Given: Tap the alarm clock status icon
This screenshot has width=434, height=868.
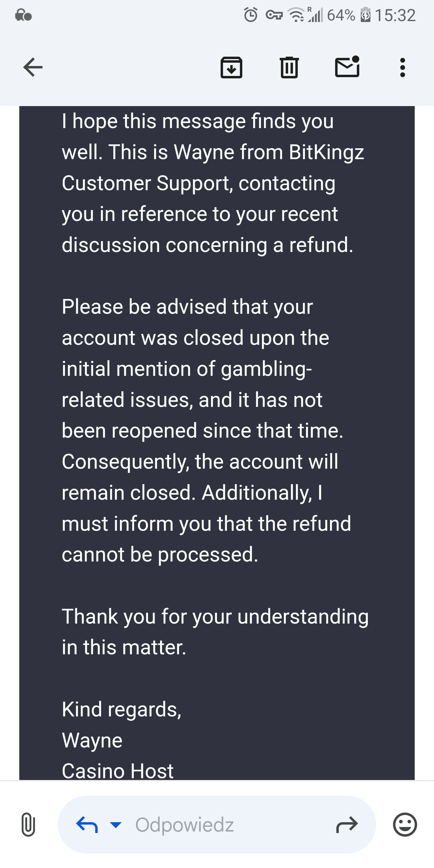Looking at the screenshot, I should tap(250, 15).
